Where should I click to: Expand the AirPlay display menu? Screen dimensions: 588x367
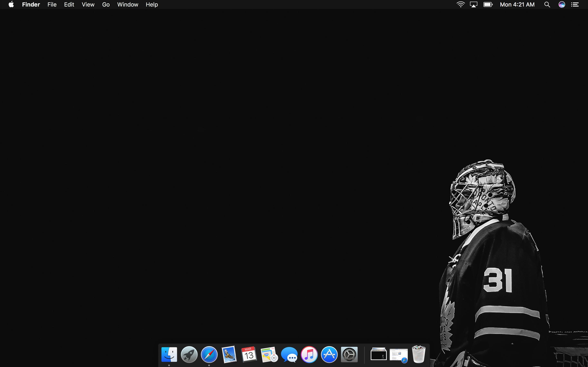[473, 5]
